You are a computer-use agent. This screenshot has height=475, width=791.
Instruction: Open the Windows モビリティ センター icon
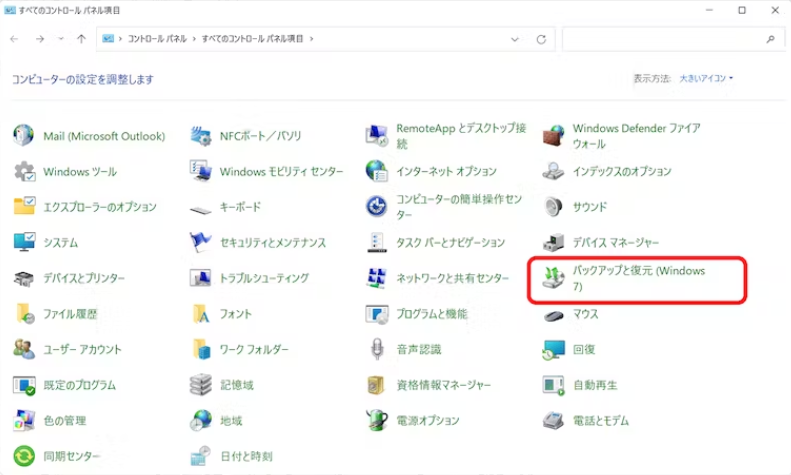click(200, 171)
